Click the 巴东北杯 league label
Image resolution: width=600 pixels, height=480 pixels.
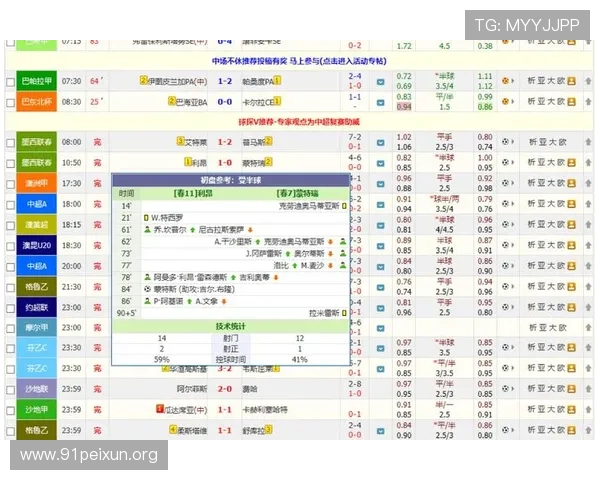pos(36,101)
